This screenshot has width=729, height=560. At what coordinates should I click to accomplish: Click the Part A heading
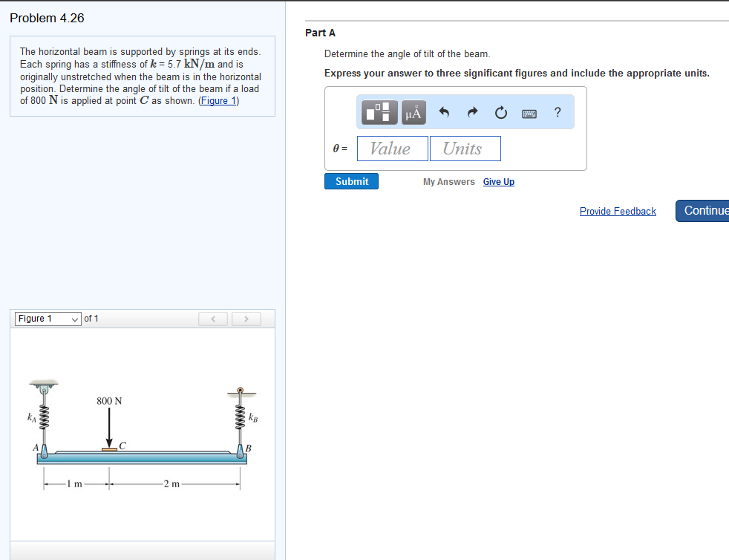320,33
